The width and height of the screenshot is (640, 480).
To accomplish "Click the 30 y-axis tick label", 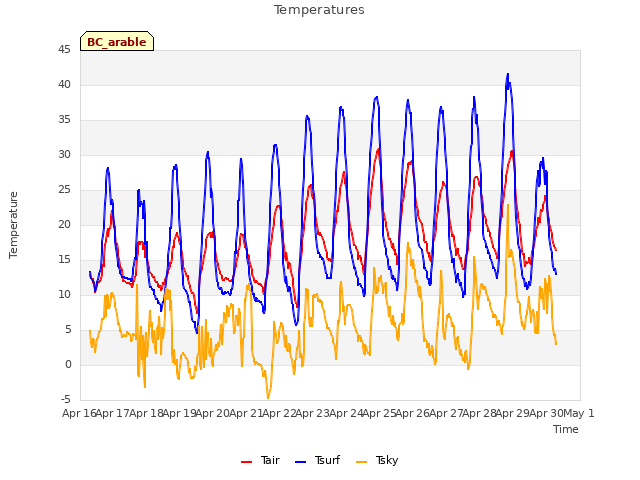I will [x=64, y=155].
